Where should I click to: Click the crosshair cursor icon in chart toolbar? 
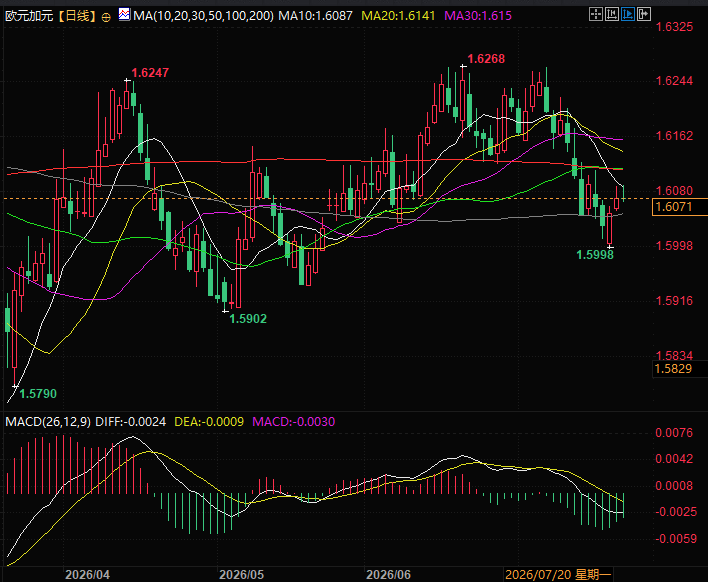pyautogui.click(x=596, y=14)
